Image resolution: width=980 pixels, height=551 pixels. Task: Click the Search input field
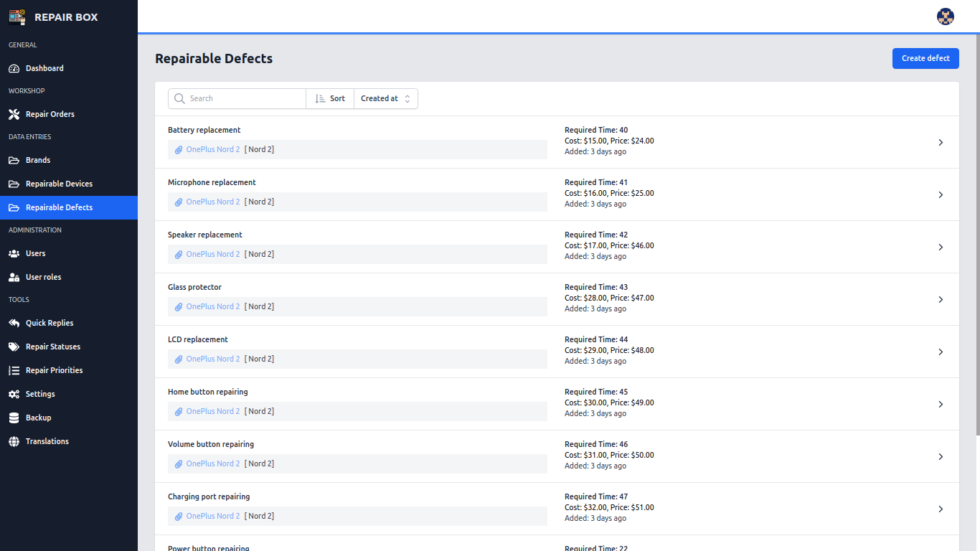[237, 98]
